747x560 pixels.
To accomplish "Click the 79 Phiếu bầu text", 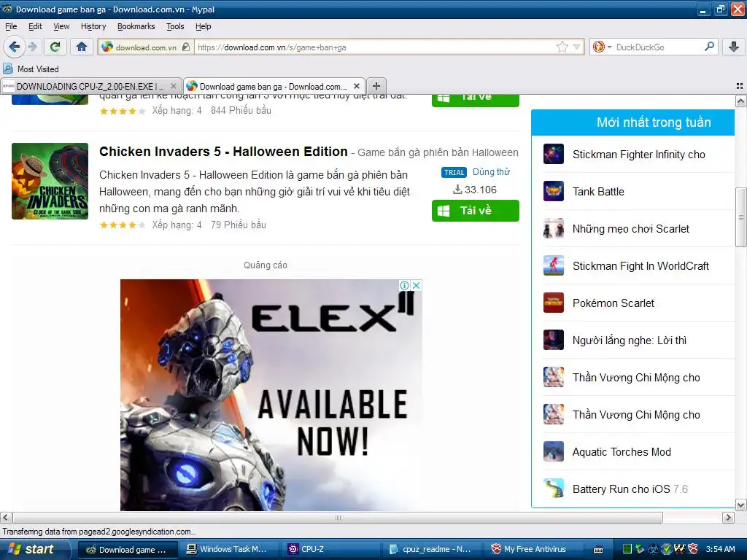I will 239,225.
